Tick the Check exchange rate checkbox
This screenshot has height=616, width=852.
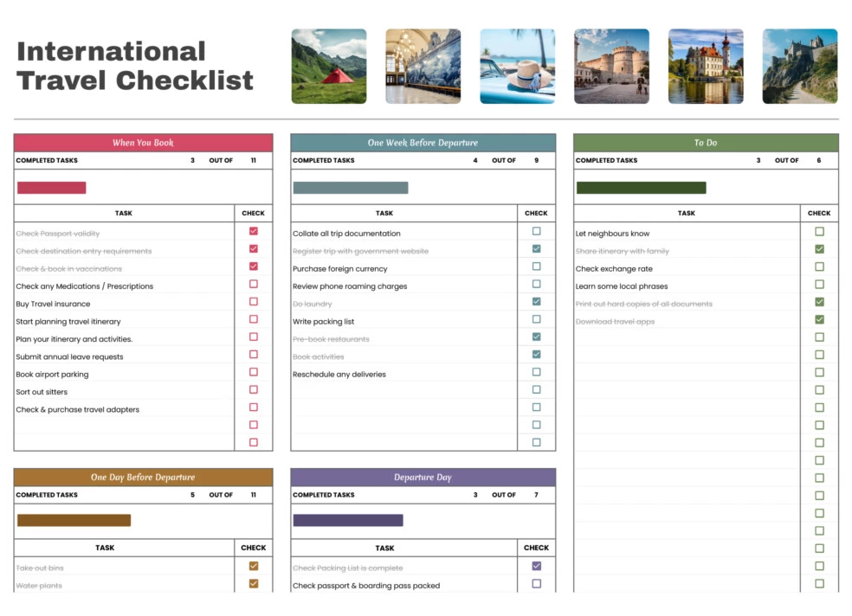point(819,267)
